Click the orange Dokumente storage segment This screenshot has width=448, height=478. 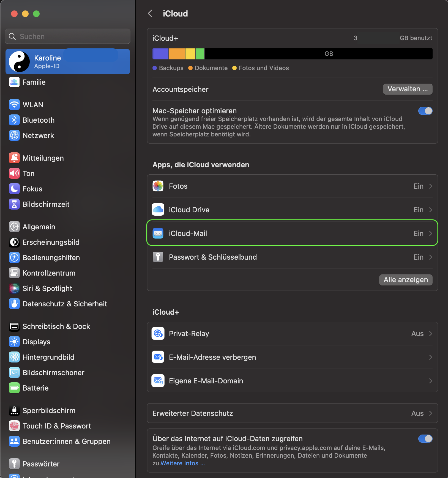click(177, 54)
